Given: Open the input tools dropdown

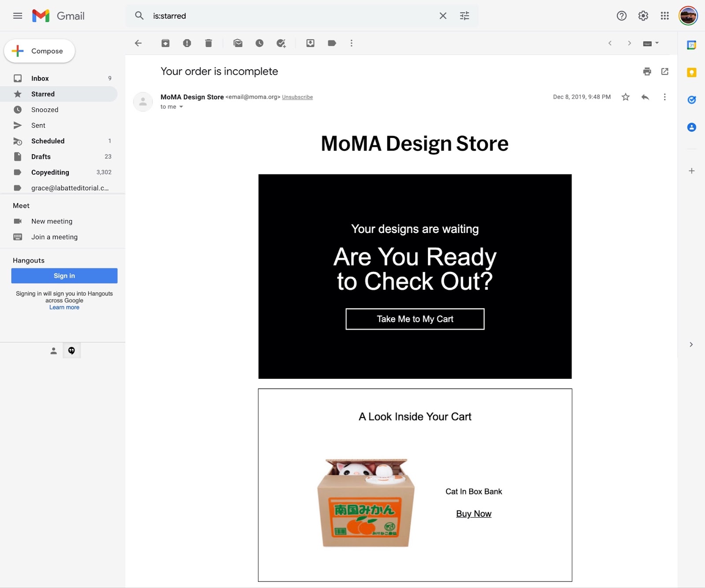Looking at the screenshot, I should tap(651, 43).
